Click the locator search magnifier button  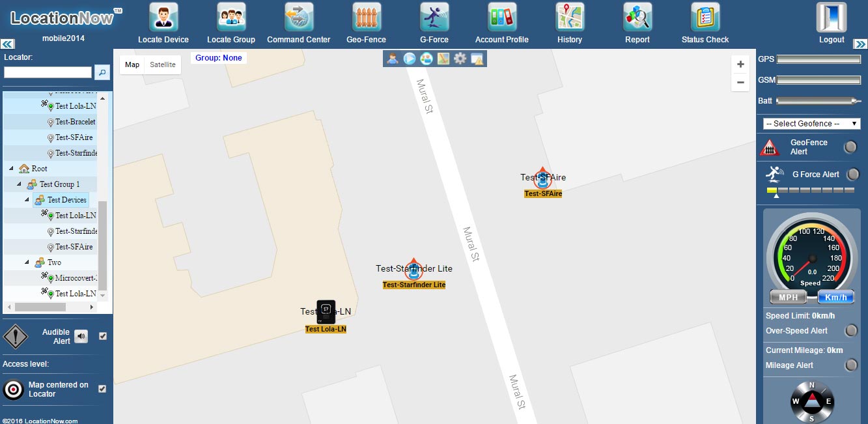(x=102, y=72)
